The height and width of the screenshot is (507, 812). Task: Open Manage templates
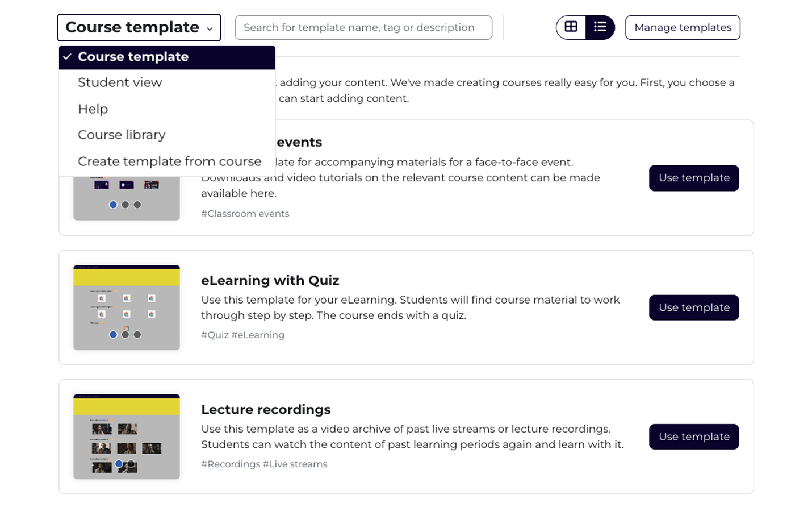pyautogui.click(x=683, y=27)
